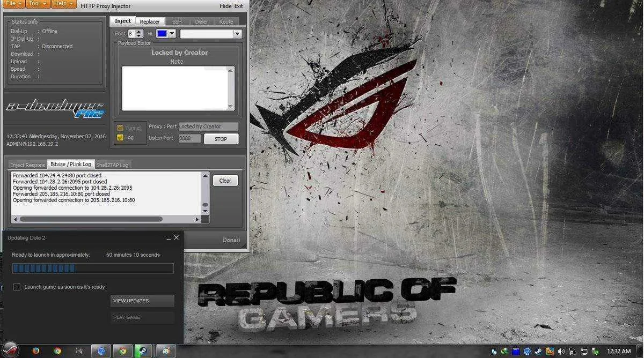Screen dimensions: 644x358
Task: Click the Donasi link
Action: tap(231, 240)
